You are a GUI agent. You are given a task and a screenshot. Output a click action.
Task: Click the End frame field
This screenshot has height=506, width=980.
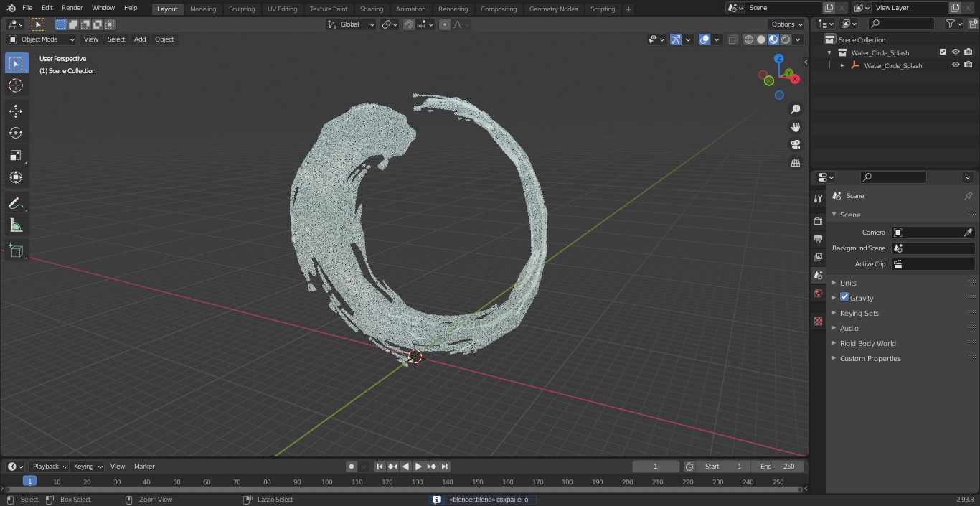click(x=778, y=467)
